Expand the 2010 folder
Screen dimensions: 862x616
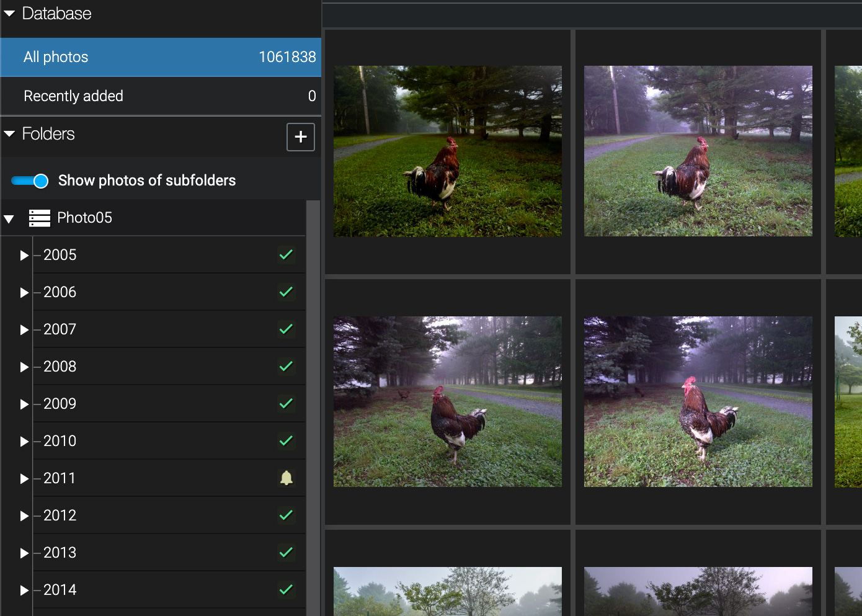point(24,442)
